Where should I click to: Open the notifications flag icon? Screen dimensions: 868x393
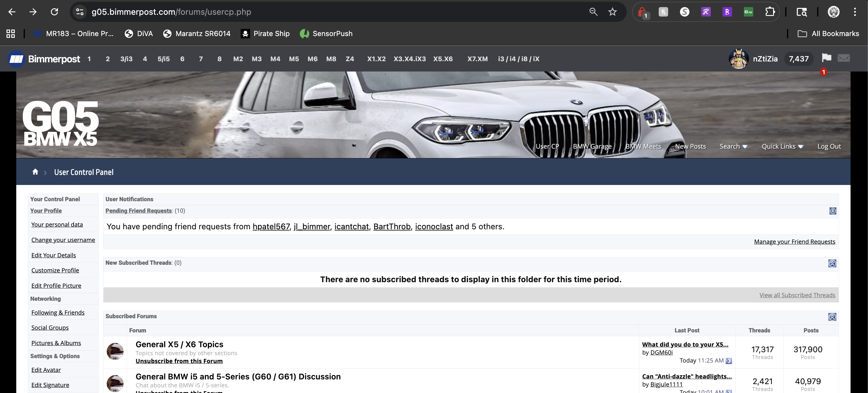(826, 58)
